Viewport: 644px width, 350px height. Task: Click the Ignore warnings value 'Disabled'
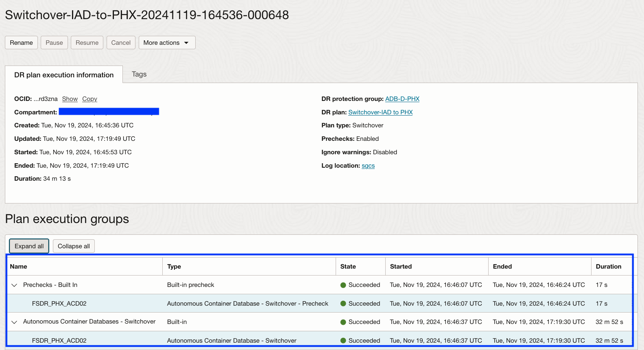click(x=385, y=152)
